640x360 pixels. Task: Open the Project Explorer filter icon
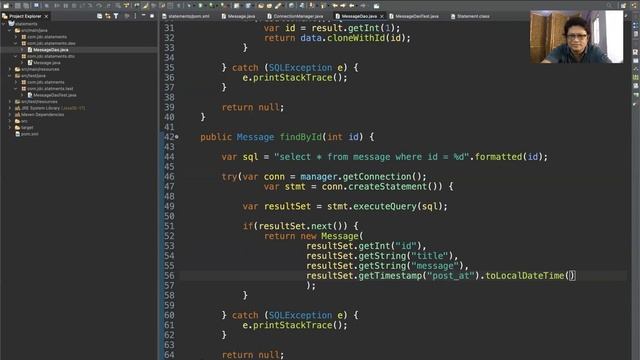tap(116, 16)
